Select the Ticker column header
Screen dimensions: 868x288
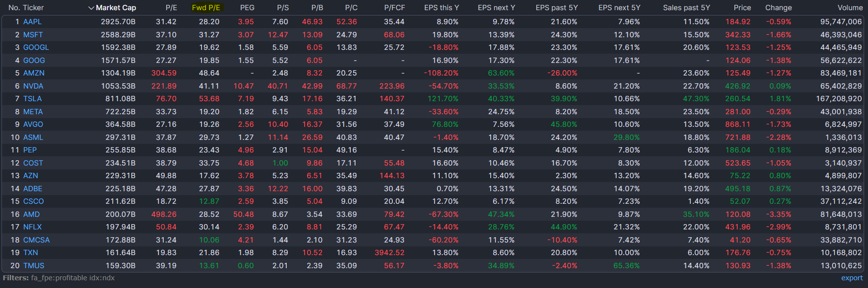click(33, 8)
